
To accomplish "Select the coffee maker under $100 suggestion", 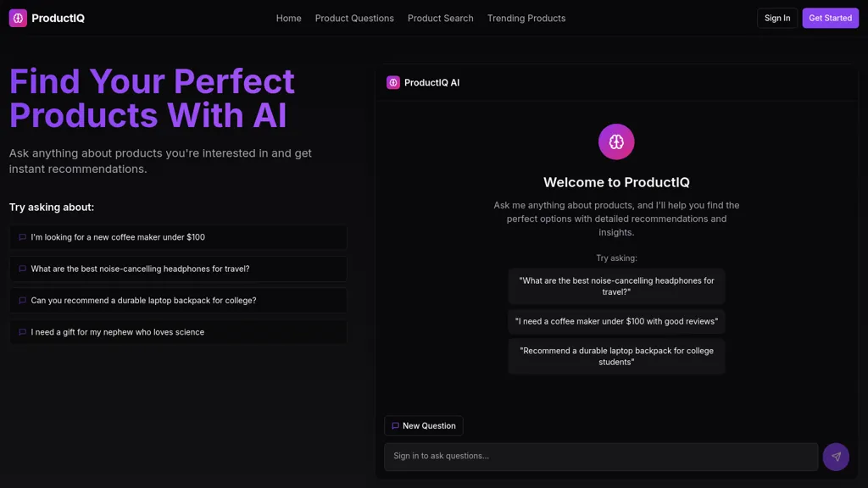I will 178,237.
